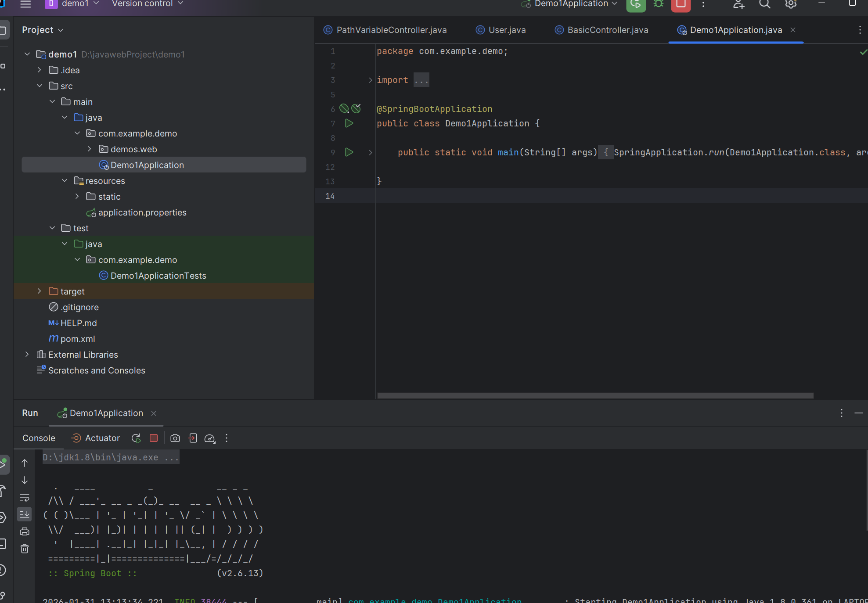The width and height of the screenshot is (868, 603).
Task: Click the editor horizontal scrollbar
Action: 595,396
